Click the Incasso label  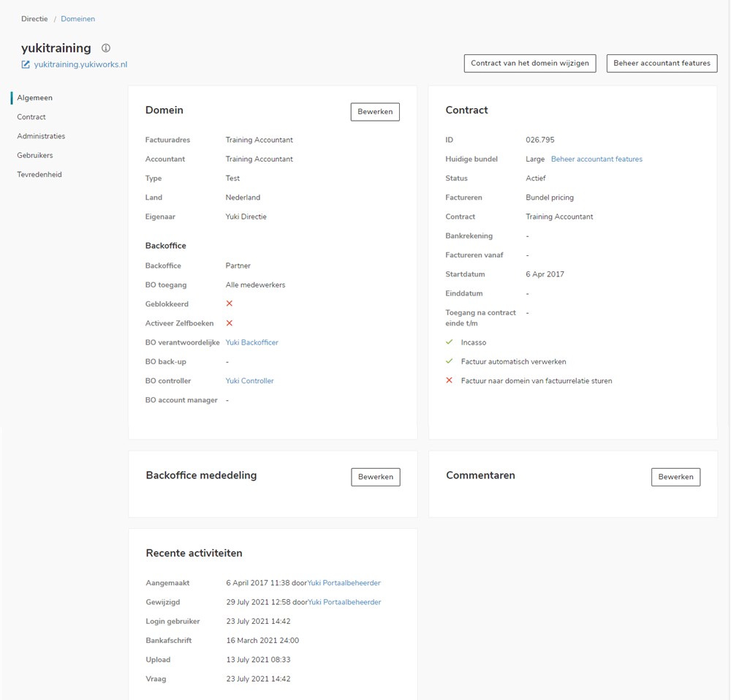474,342
